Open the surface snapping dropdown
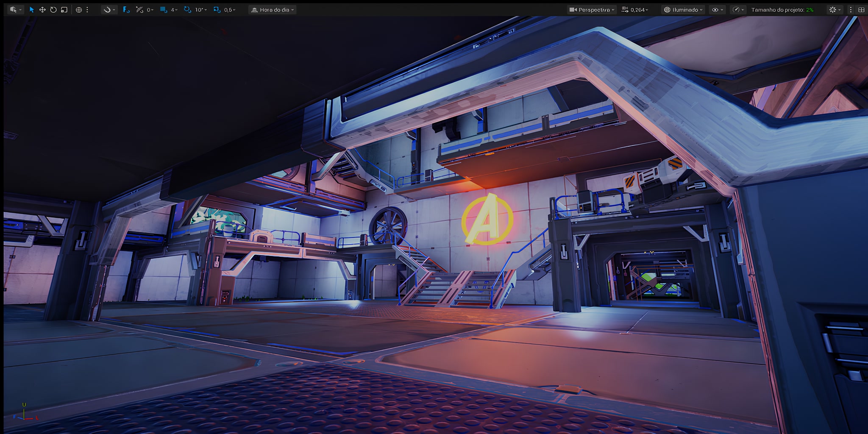Viewport: 868px width, 434px height. [109, 10]
